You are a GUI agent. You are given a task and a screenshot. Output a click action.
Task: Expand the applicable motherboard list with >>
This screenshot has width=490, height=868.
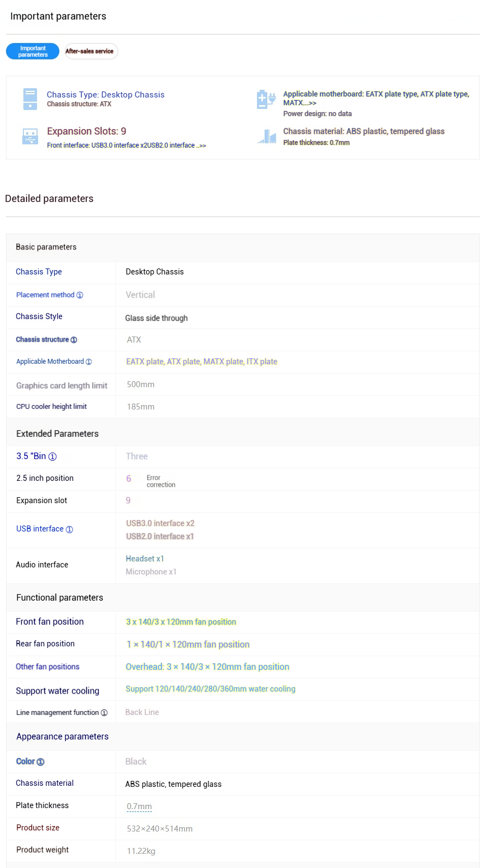coord(311,103)
